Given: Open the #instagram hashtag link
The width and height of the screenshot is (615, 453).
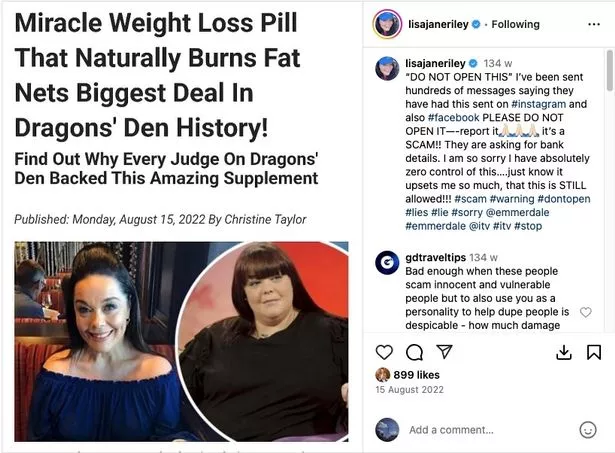Looking at the screenshot, I should coord(539,104).
